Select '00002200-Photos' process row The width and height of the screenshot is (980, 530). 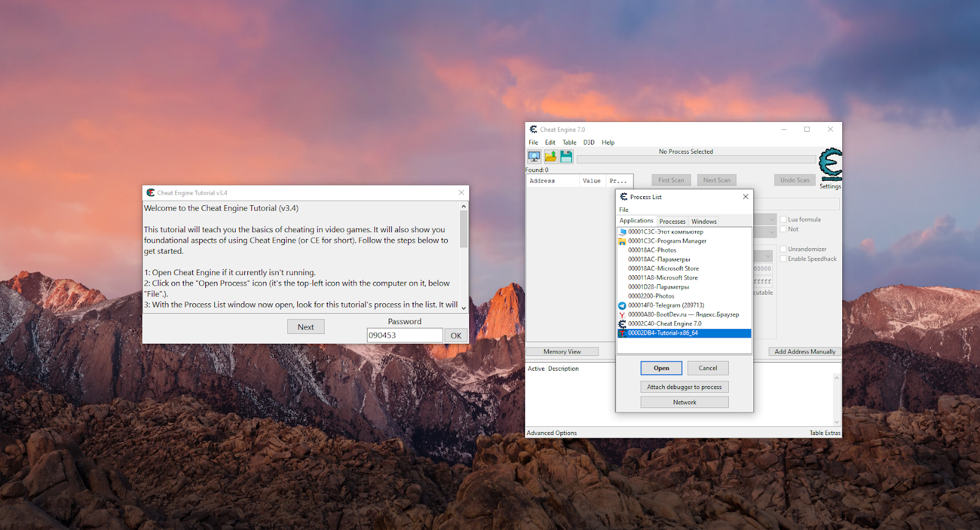tap(684, 296)
